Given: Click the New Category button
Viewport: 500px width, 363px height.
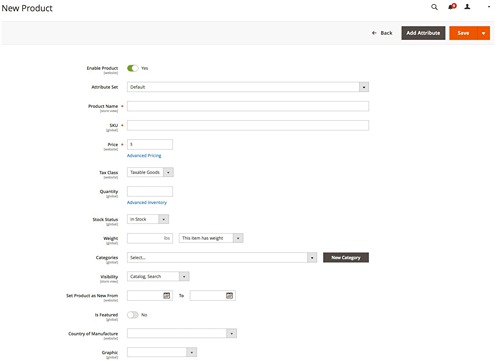Looking at the screenshot, I should pyautogui.click(x=346, y=257).
